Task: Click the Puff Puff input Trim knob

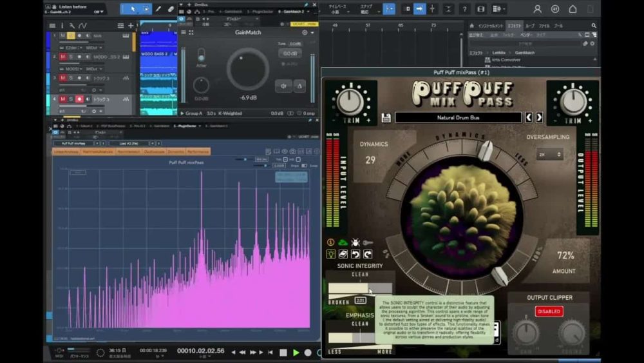Action: coord(350,101)
